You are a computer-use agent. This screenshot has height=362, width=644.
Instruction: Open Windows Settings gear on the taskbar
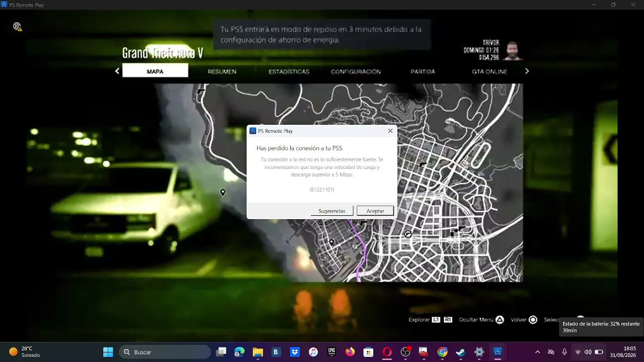coord(479,352)
